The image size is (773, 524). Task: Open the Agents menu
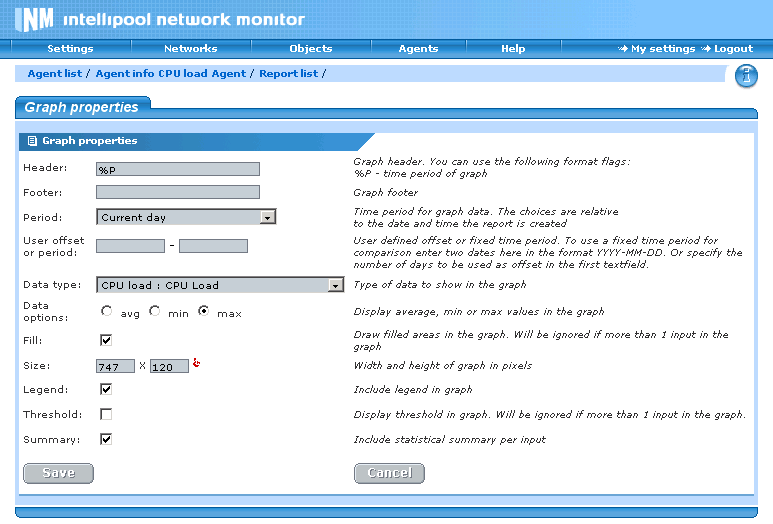(418, 48)
